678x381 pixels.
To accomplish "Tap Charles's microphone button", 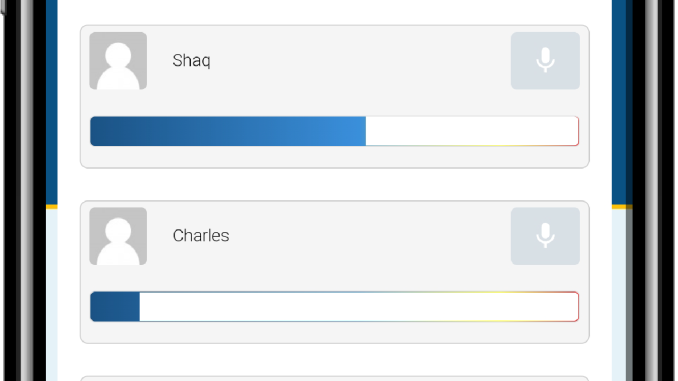I will coord(545,236).
